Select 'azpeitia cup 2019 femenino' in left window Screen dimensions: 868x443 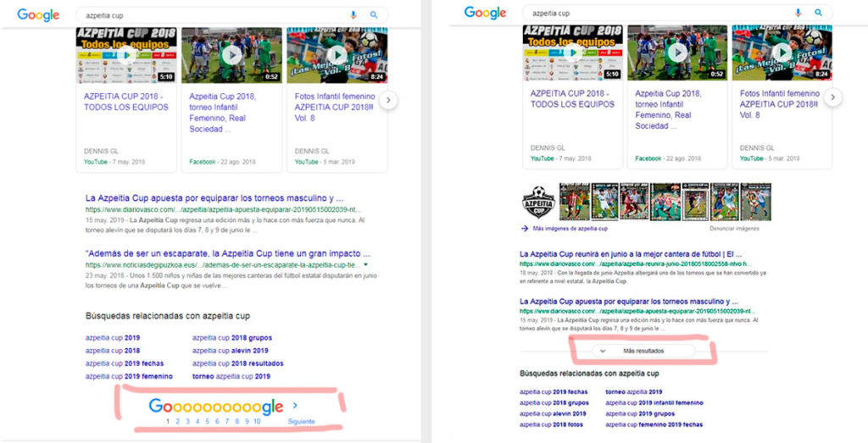[x=129, y=376]
